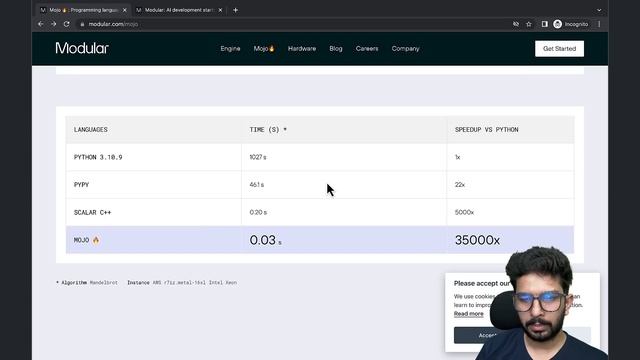This screenshot has height=360, width=640.
Task: Open the Mojo nav menu item
Action: click(x=264, y=49)
